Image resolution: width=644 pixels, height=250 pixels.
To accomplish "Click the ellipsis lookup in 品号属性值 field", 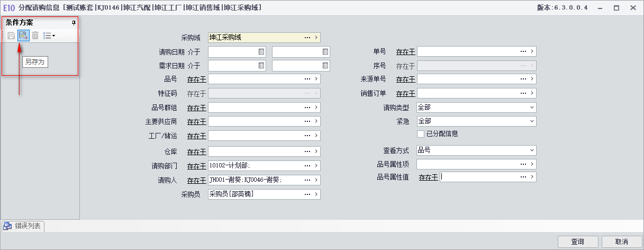I will pos(523,177).
